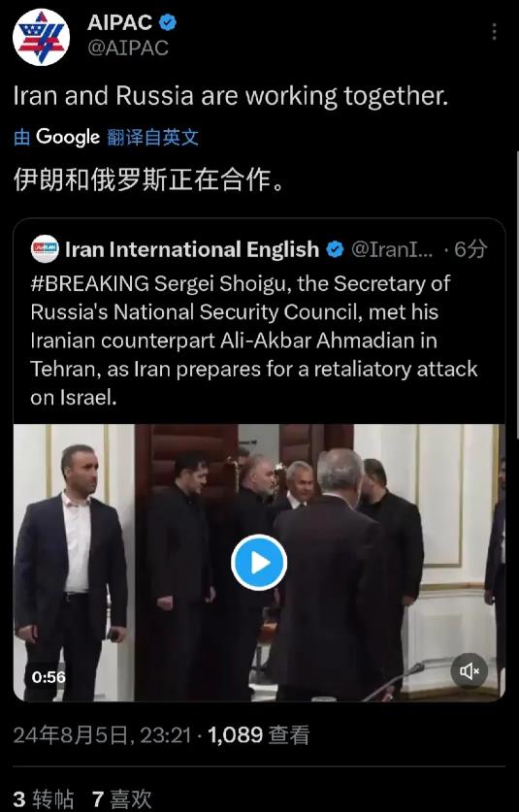519x812 pixels.
Task: Open the AIPAC profile avatar
Action: click(x=41, y=37)
